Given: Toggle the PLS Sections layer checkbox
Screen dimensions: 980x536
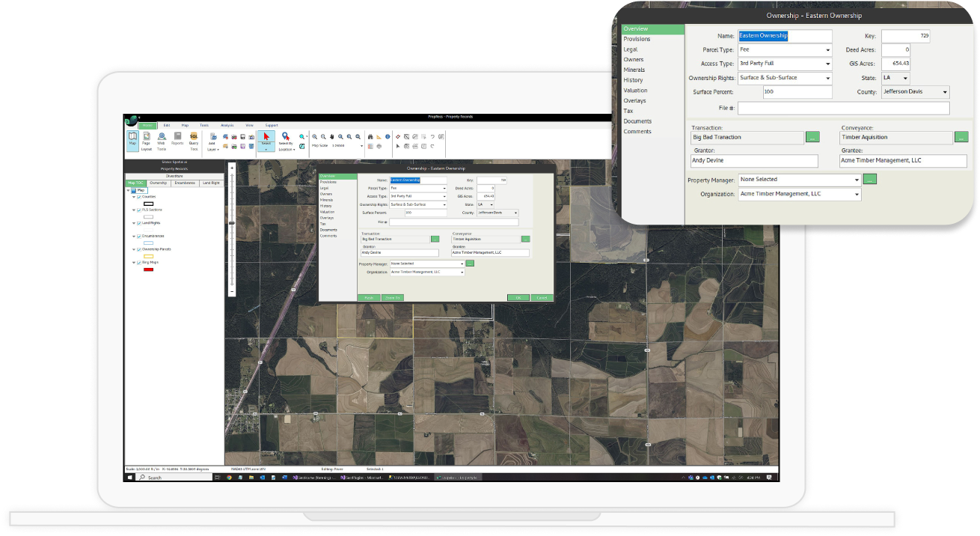Looking at the screenshot, I should pyautogui.click(x=139, y=210).
